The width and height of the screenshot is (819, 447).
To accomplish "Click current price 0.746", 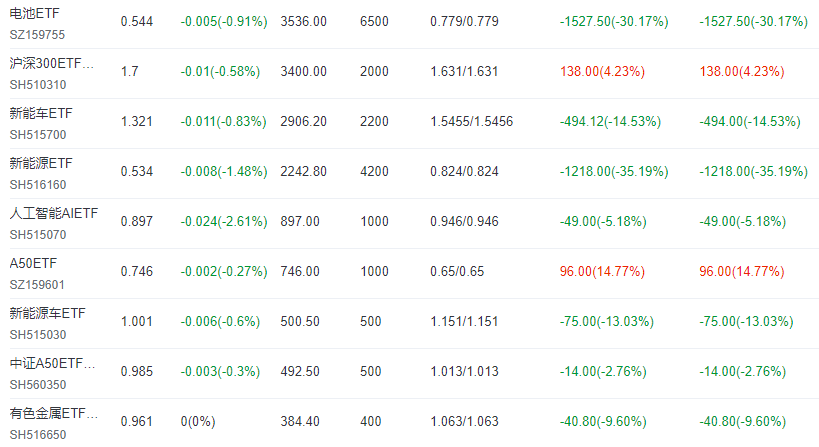I will tap(137, 272).
